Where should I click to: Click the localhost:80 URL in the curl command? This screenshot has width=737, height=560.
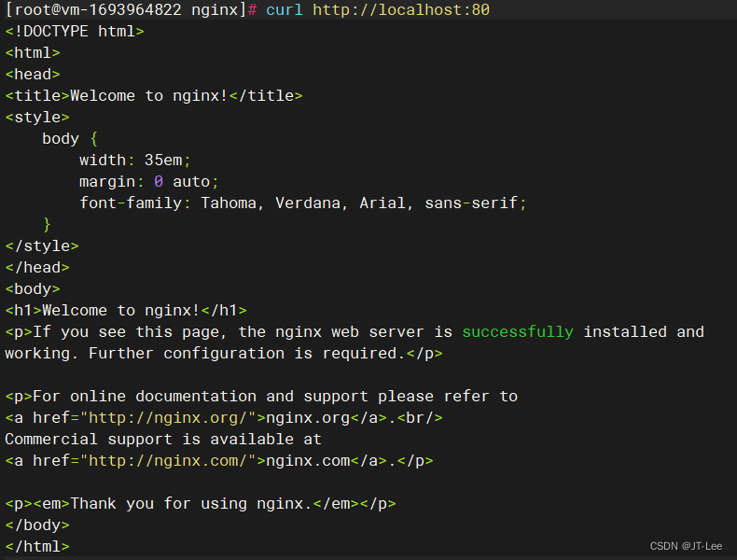click(x=401, y=10)
